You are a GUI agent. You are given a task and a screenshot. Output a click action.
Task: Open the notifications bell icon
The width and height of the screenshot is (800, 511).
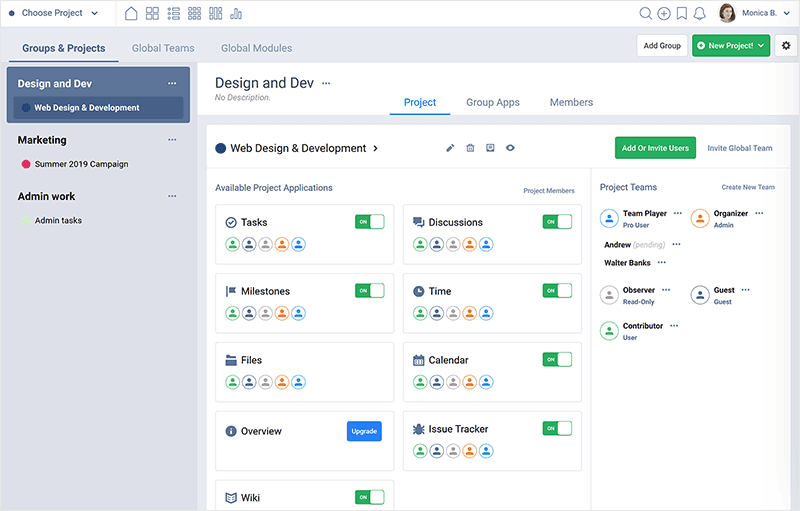click(x=699, y=14)
